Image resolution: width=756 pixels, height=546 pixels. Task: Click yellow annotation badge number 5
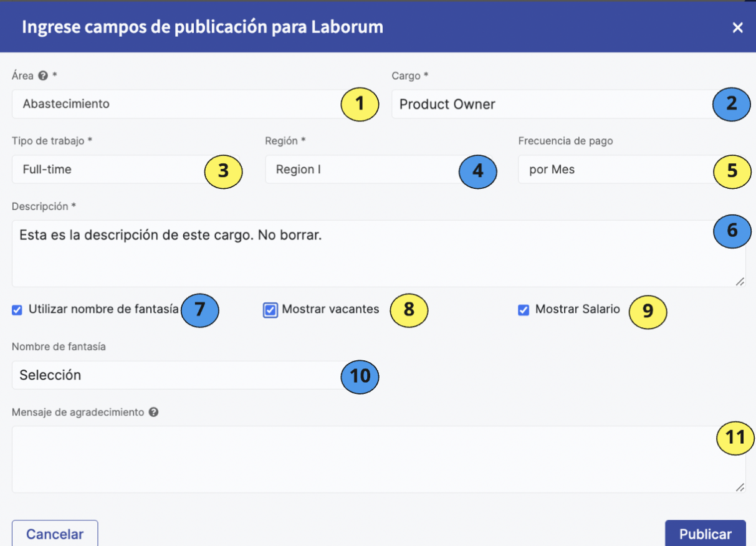pyautogui.click(x=732, y=170)
